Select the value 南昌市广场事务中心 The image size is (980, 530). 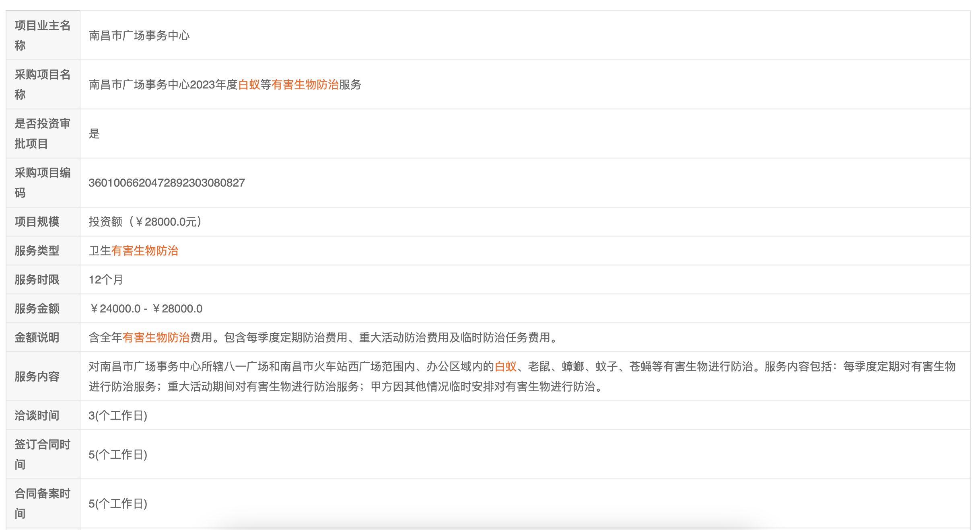139,35
